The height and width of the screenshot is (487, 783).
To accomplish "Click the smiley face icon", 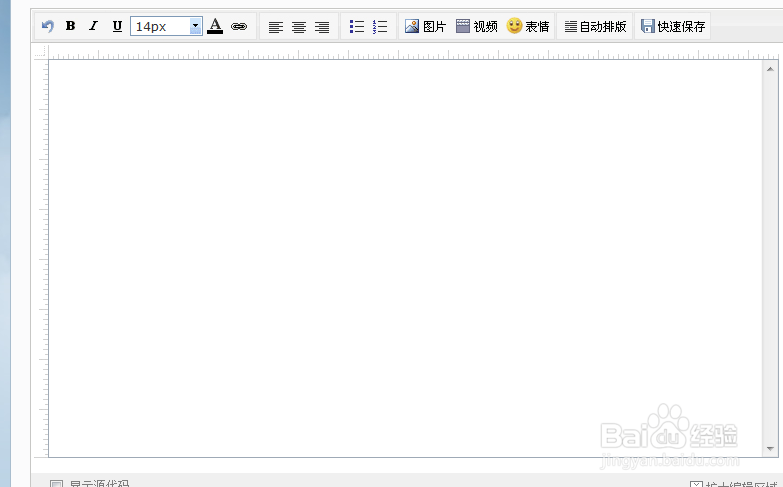I will (x=514, y=25).
